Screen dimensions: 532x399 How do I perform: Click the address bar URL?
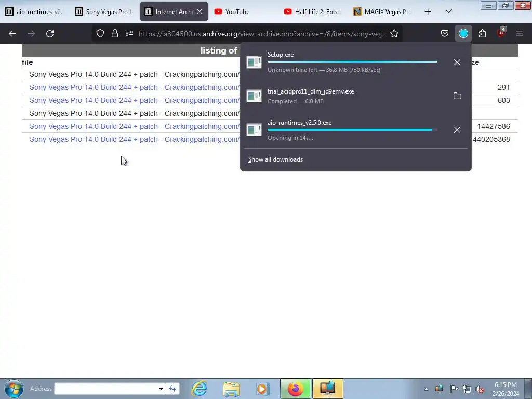[262, 34]
